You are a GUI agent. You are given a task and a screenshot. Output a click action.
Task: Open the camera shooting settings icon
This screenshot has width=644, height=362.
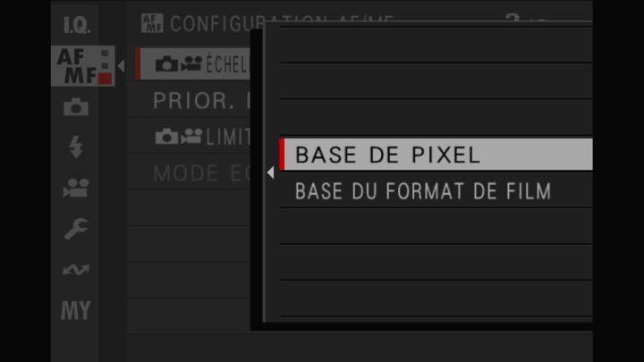(76, 106)
